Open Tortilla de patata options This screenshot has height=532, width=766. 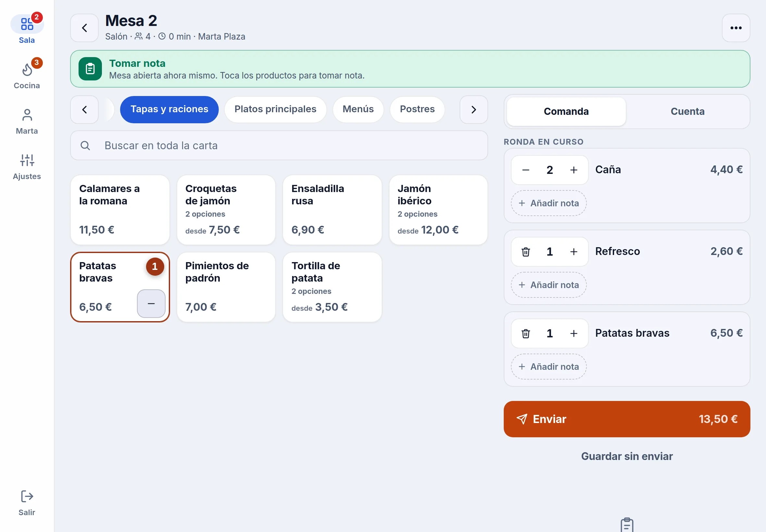pos(332,287)
